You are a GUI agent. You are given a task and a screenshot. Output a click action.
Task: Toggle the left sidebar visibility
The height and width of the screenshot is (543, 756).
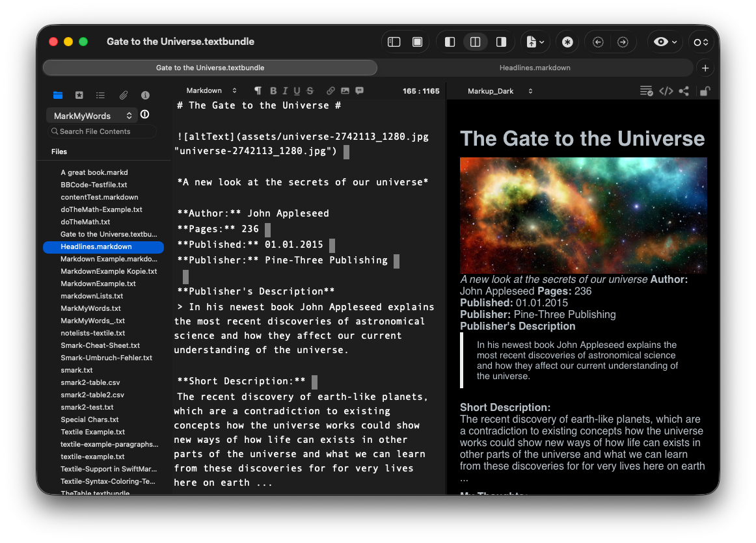point(394,42)
